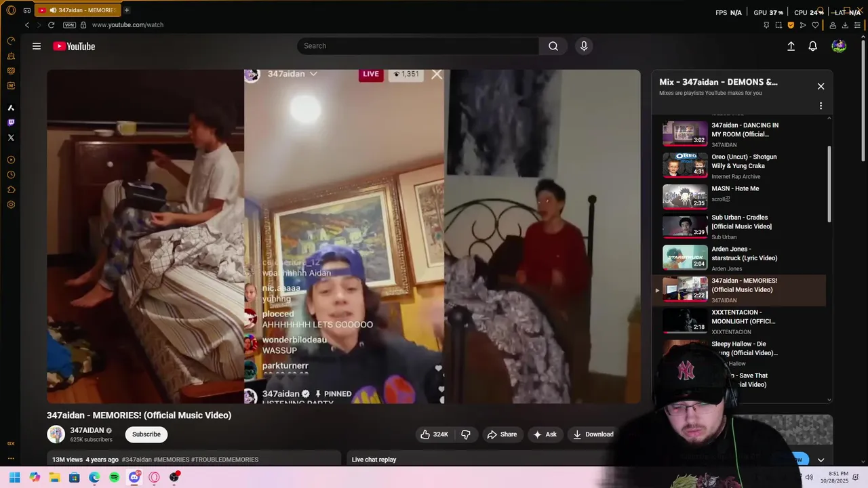This screenshot has height=488, width=868.
Task: Click the YouTube search magnifier button
Action: [553, 46]
